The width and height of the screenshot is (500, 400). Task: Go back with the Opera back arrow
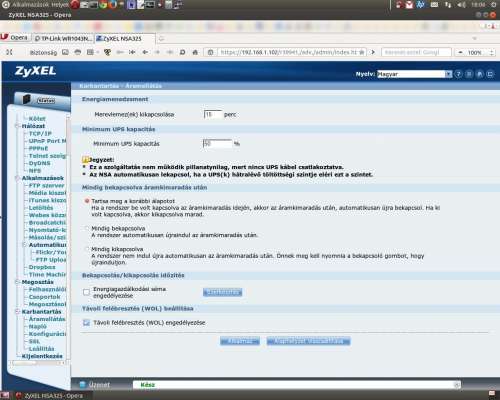click(x=145, y=52)
